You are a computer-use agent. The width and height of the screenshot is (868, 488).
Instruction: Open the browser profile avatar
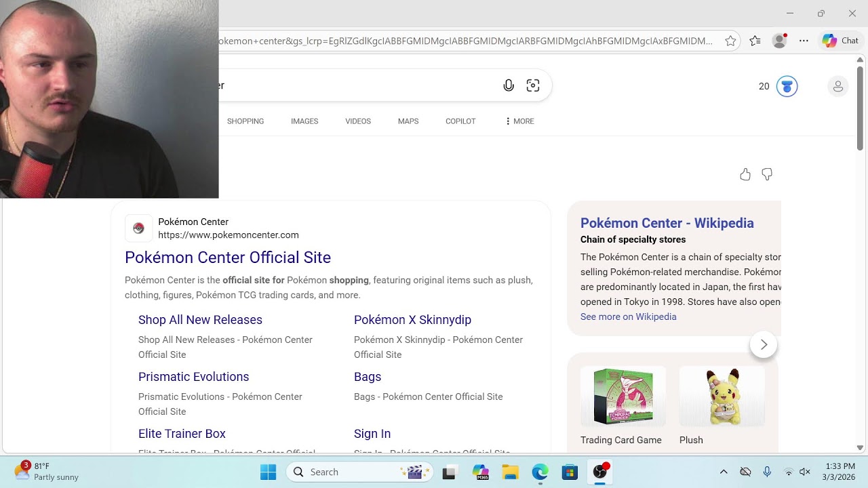pos(780,41)
